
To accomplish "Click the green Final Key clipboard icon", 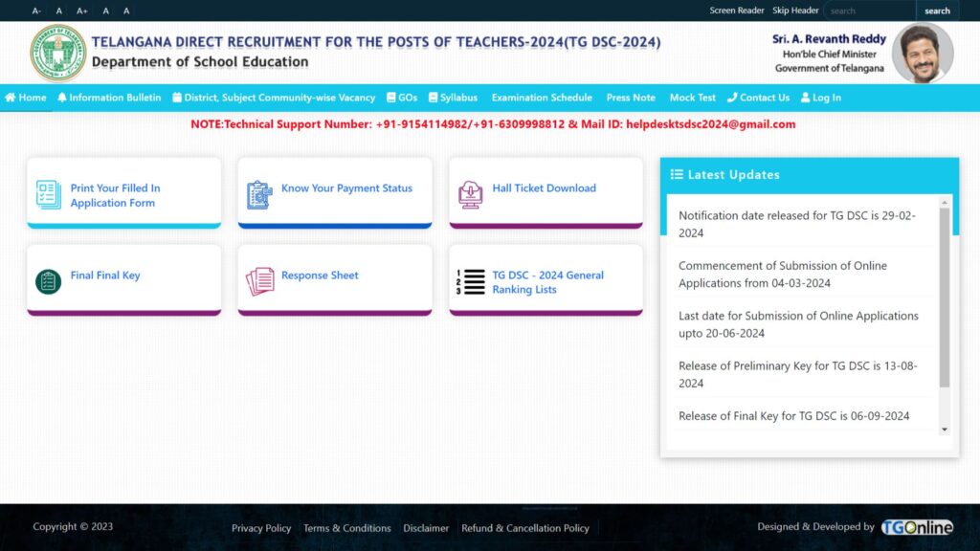I will 48,282.
